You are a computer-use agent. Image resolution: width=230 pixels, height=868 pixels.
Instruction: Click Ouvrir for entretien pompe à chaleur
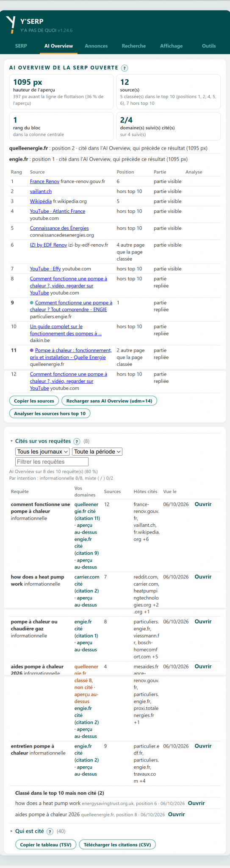tap(203, 746)
